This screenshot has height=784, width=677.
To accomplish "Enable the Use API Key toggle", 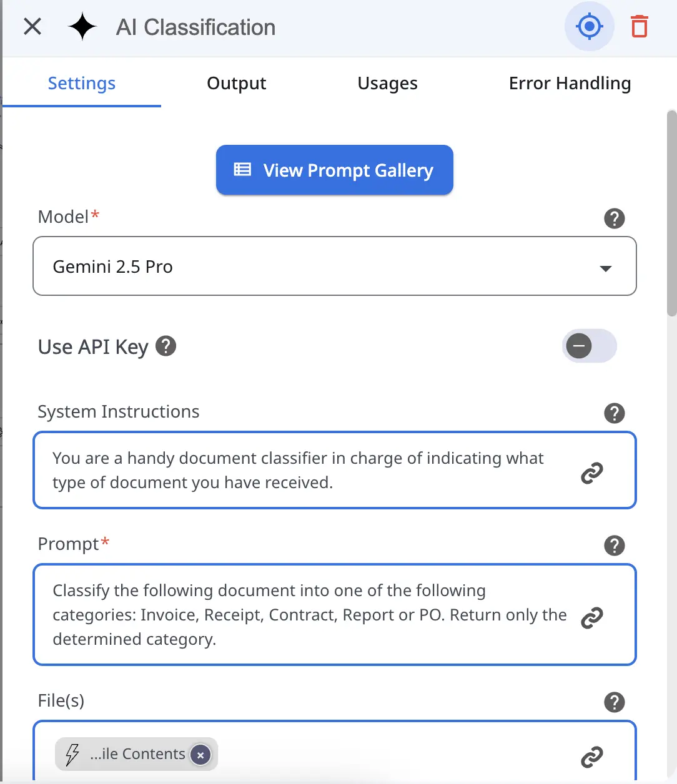I will 589,346.
